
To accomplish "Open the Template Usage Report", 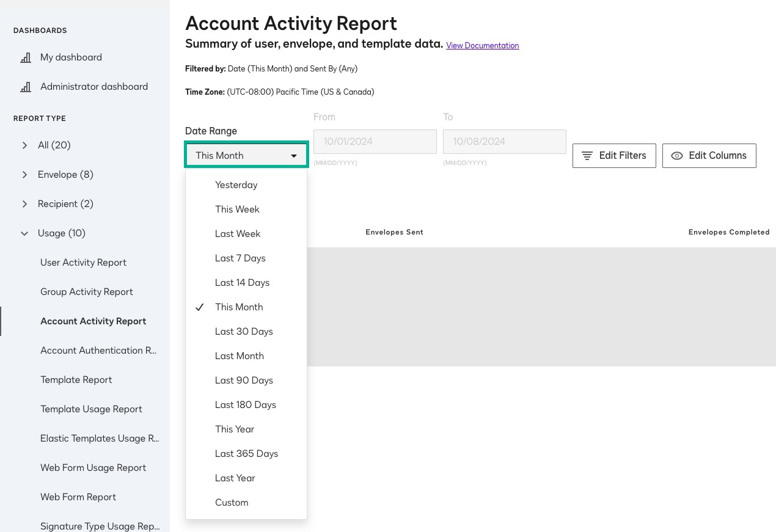I will (x=91, y=409).
